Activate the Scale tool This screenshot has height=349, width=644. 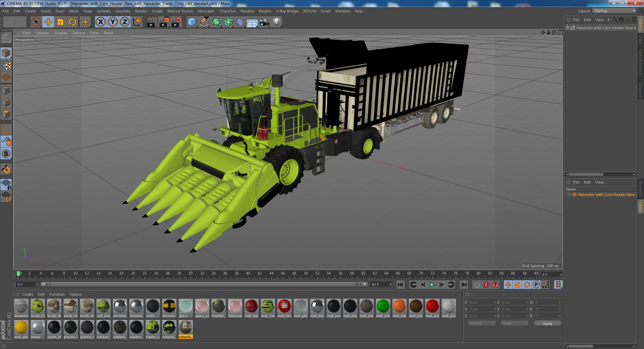(60, 22)
